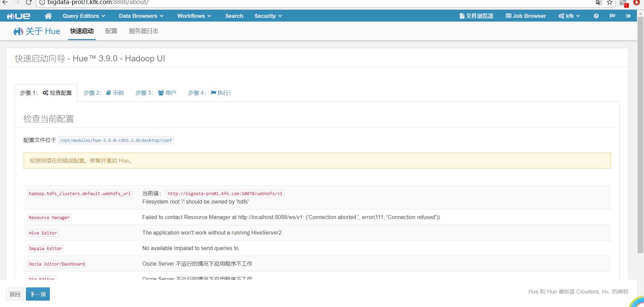
Task: Click the 返回 button
Action: click(15, 294)
